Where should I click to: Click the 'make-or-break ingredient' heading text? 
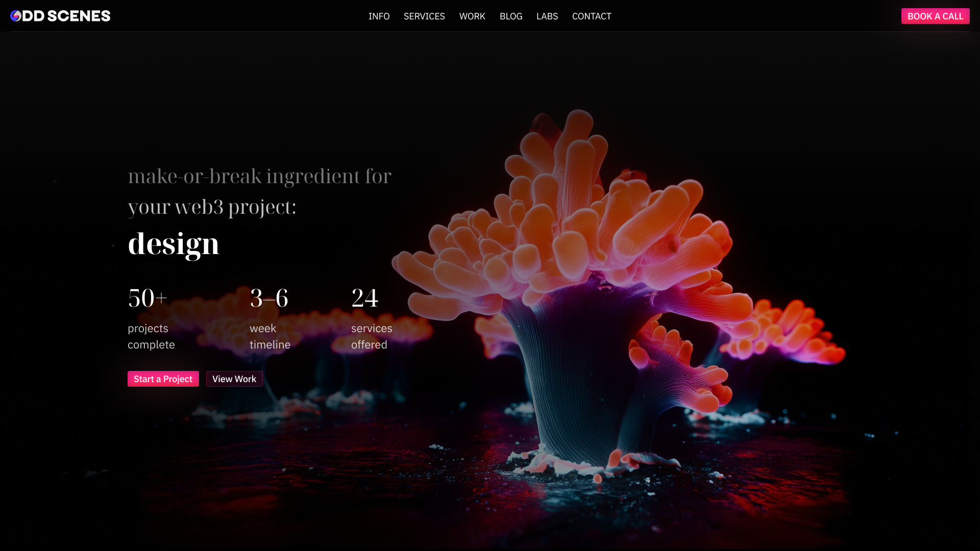click(x=259, y=177)
